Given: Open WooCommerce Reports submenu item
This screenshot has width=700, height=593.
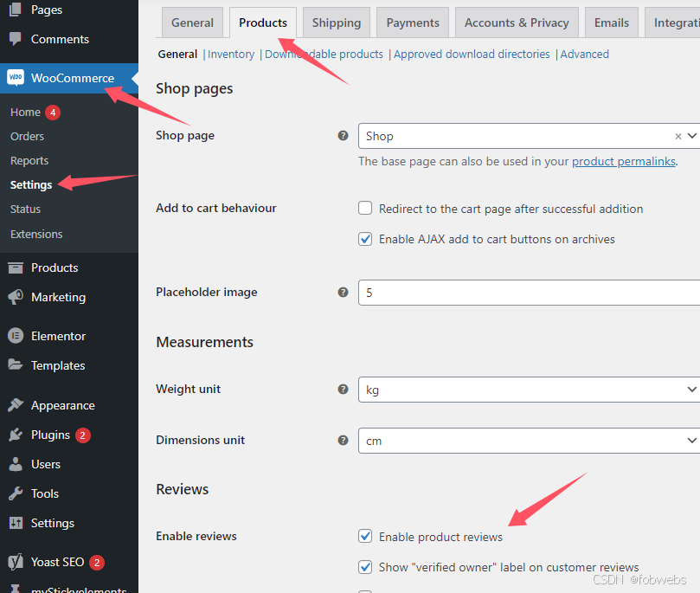Looking at the screenshot, I should tap(29, 160).
